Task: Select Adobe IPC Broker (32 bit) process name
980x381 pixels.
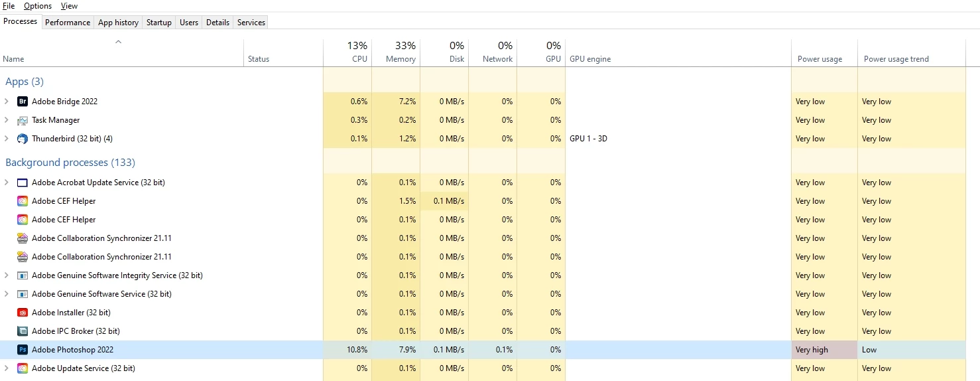Action: (76, 331)
